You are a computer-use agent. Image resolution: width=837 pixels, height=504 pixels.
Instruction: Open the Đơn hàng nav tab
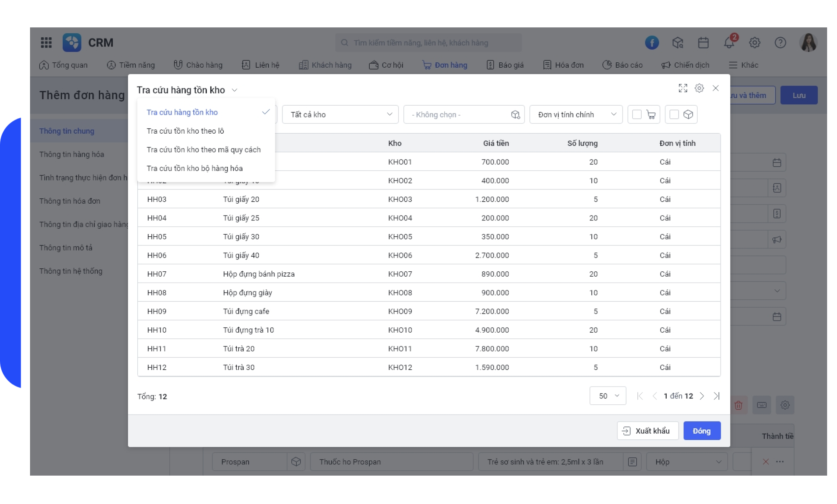pos(444,65)
